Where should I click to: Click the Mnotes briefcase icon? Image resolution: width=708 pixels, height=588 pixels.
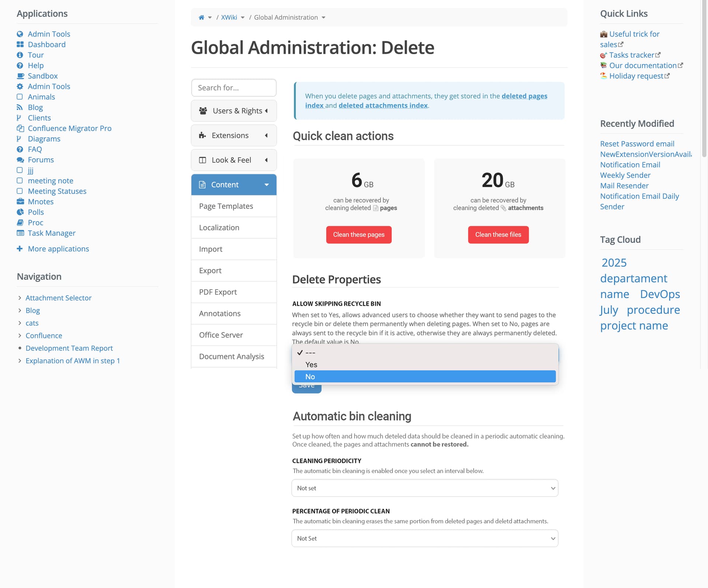(20, 202)
